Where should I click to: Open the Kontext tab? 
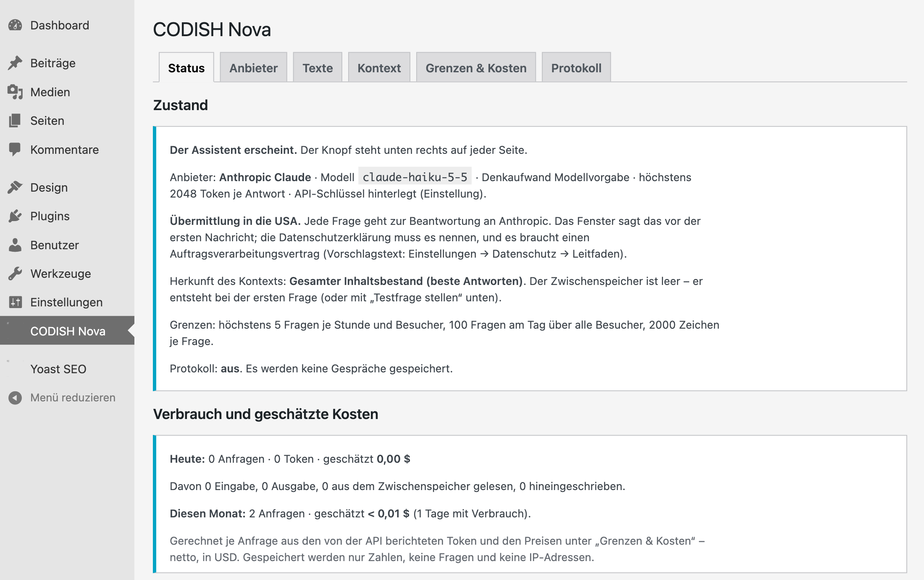click(x=379, y=67)
